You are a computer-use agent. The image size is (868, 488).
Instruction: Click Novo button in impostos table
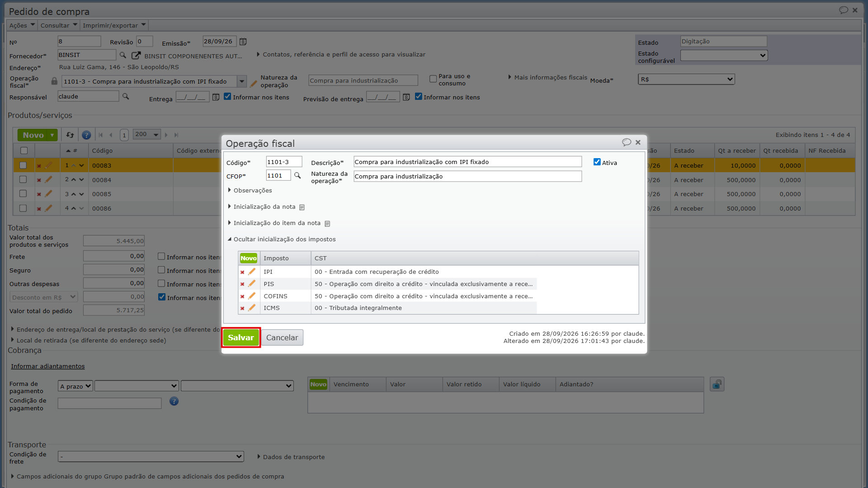point(248,258)
